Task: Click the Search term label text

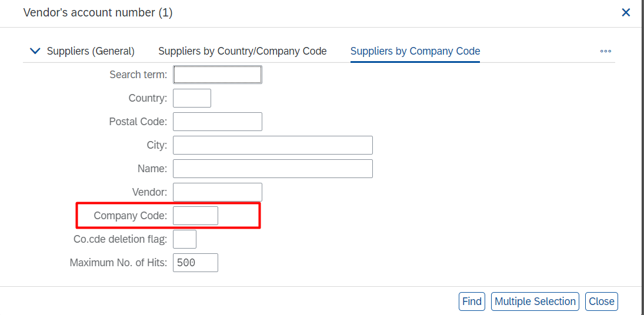Action: pos(138,75)
